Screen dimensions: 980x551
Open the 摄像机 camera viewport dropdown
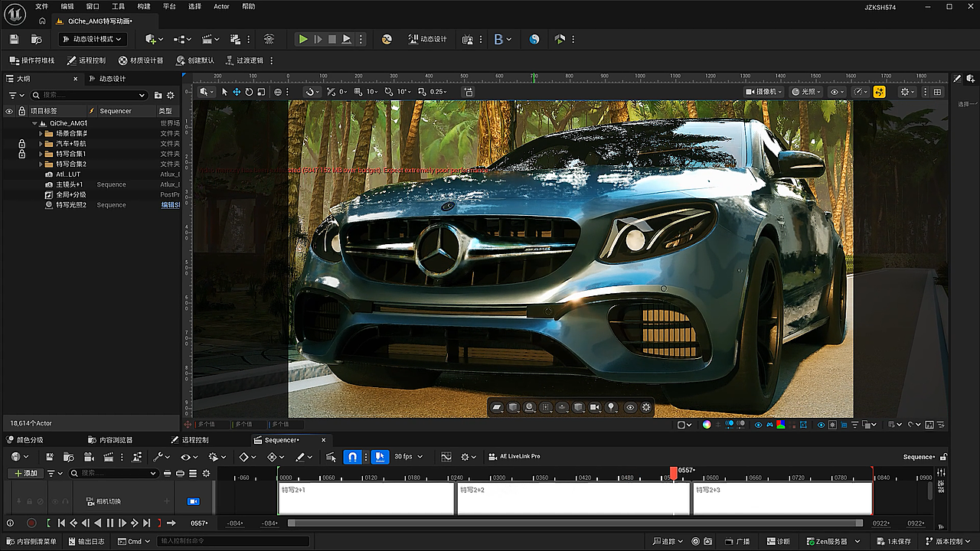(x=764, y=92)
